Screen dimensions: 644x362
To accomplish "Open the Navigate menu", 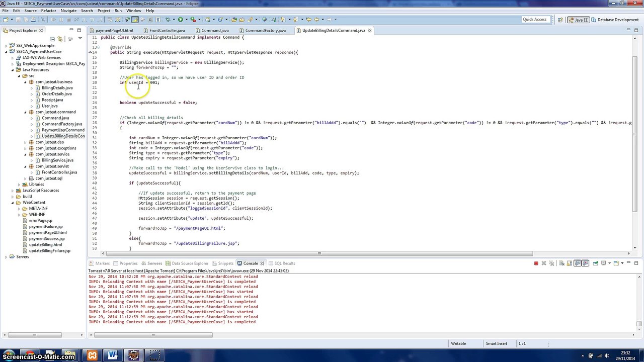I will pyautogui.click(x=68, y=11).
